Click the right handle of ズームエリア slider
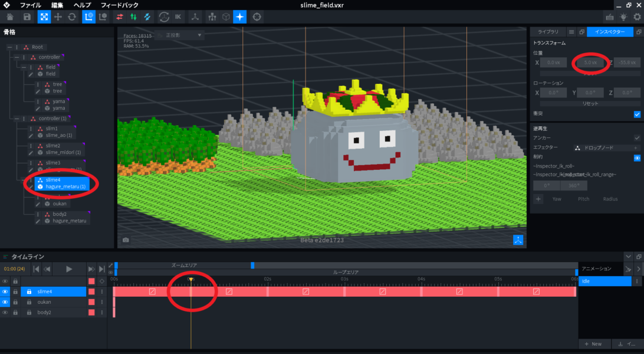Viewport: 644px width, 354px height. coord(252,265)
